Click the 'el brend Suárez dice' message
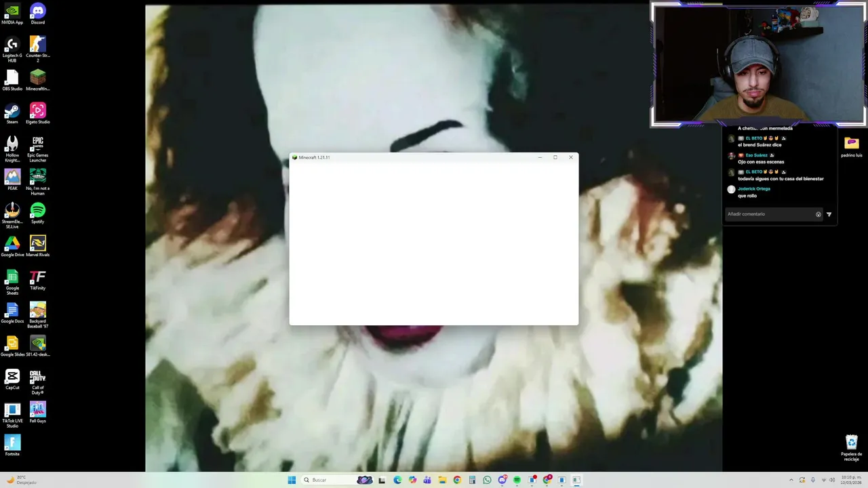The height and width of the screenshot is (488, 868). point(759,145)
